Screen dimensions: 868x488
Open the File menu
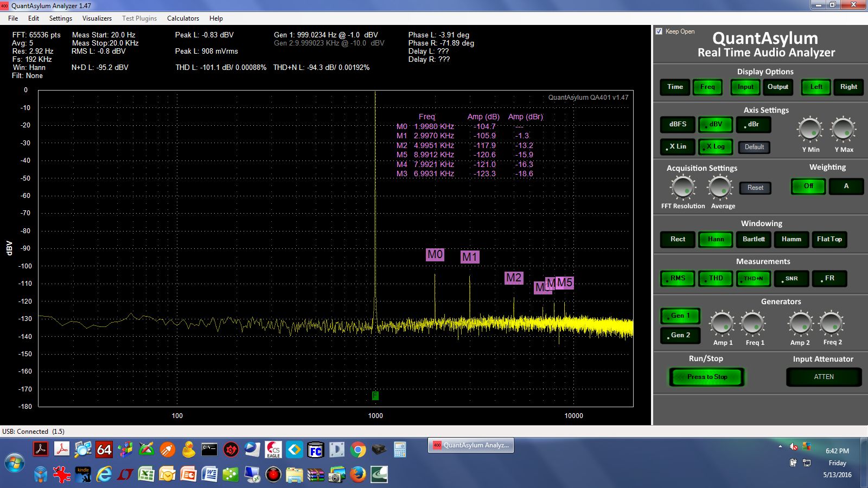pyautogui.click(x=13, y=18)
